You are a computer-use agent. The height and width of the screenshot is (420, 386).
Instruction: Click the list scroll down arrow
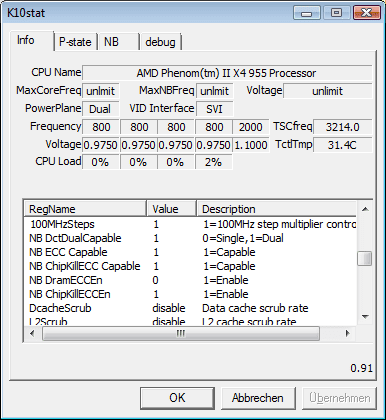(x=365, y=317)
